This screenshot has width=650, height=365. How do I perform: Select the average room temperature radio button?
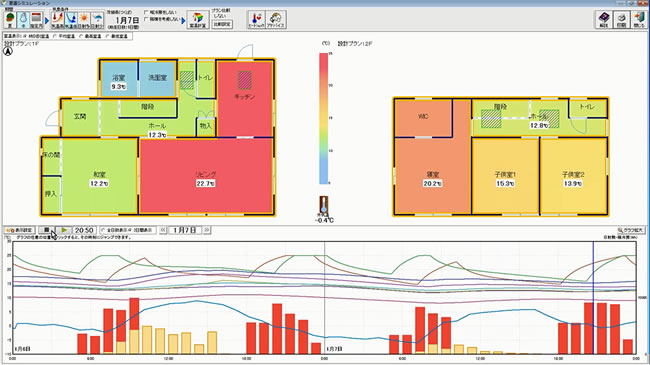click(55, 36)
